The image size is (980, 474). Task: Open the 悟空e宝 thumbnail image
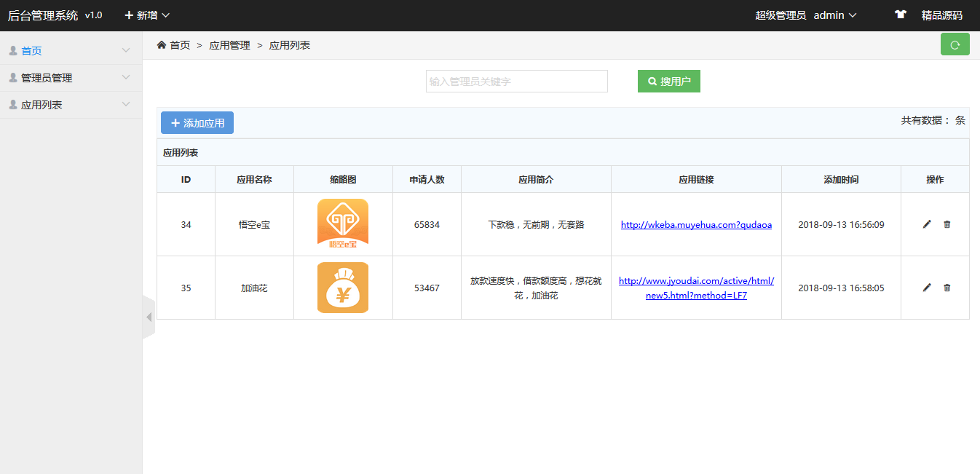pos(342,224)
